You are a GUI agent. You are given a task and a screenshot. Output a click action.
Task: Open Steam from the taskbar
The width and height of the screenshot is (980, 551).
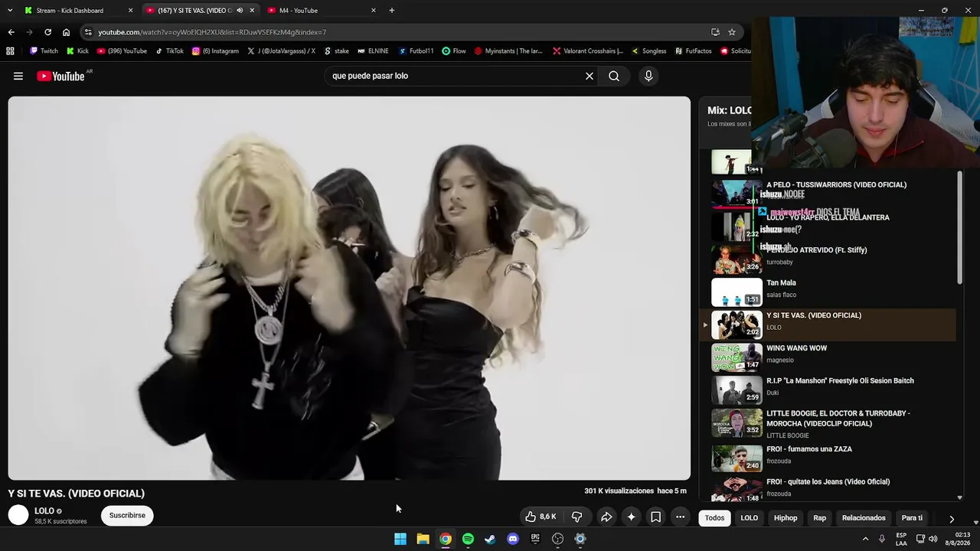click(x=490, y=539)
